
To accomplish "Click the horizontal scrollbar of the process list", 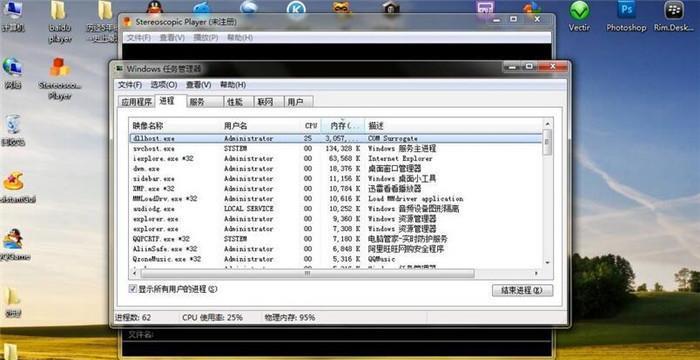I will pos(308,273).
